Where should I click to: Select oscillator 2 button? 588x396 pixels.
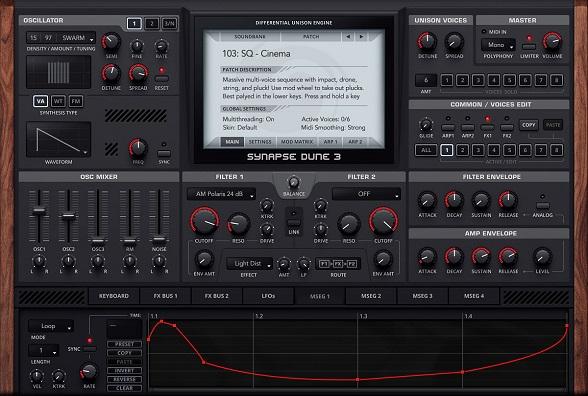click(x=152, y=24)
